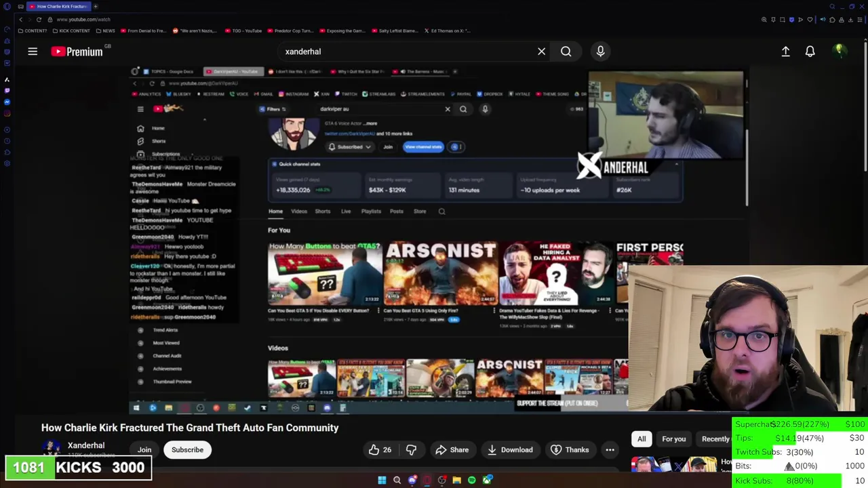This screenshot has height=488, width=868.
Task: Go back in the browser
Action: click(20, 20)
